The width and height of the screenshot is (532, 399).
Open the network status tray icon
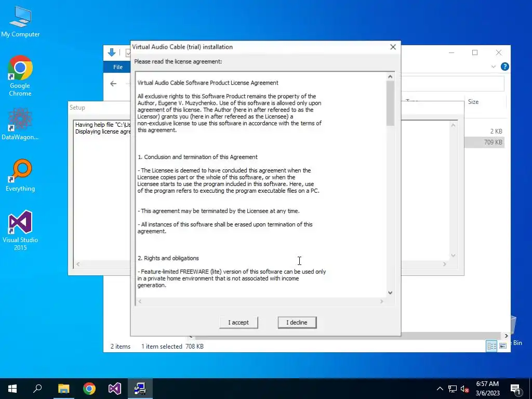click(x=453, y=389)
